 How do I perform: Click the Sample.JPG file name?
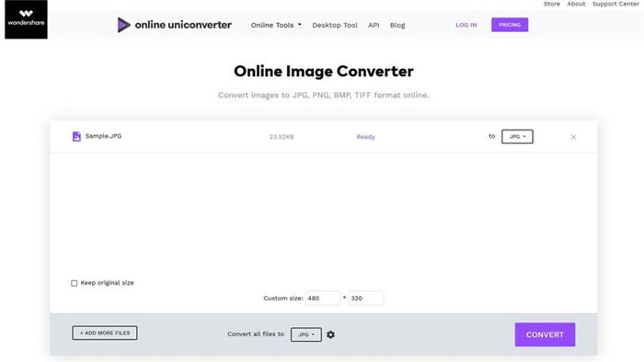tap(103, 136)
